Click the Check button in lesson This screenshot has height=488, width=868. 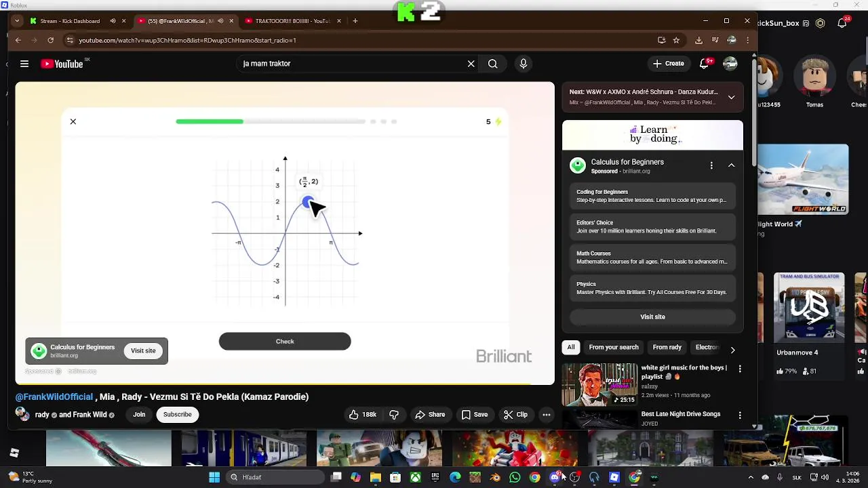point(285,342)
